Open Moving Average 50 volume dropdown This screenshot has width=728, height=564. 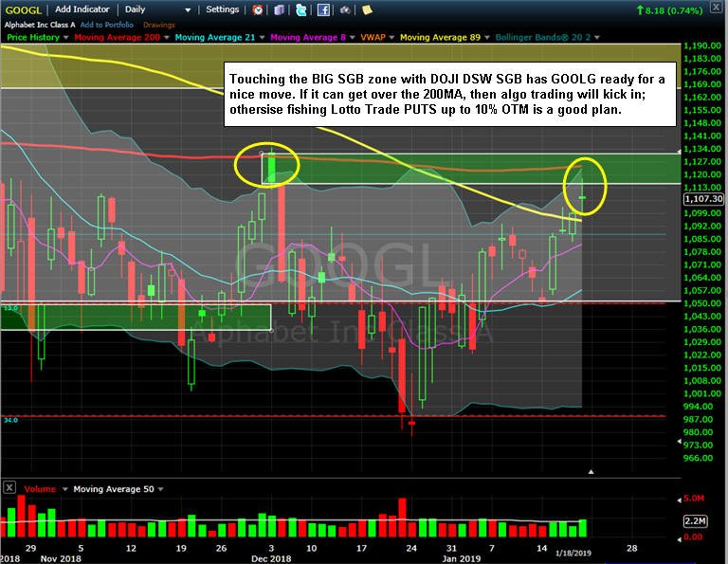click(160, 489)
